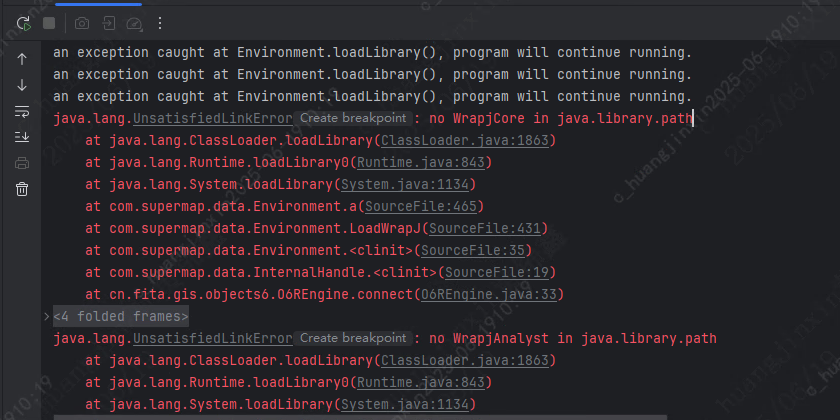Click the up arrow stack trace navigation
This screenshot has height=420, width=840.
tap(22, 59)
